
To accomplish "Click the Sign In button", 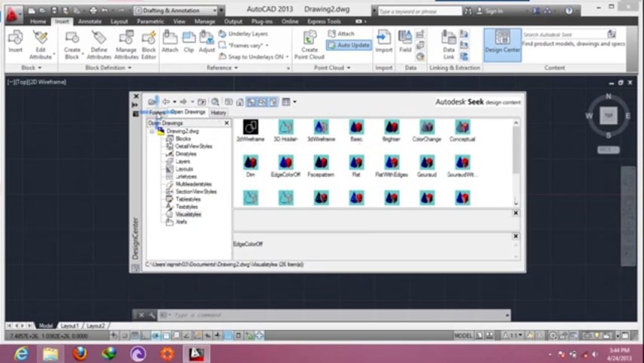I will [x=489, y=11].
